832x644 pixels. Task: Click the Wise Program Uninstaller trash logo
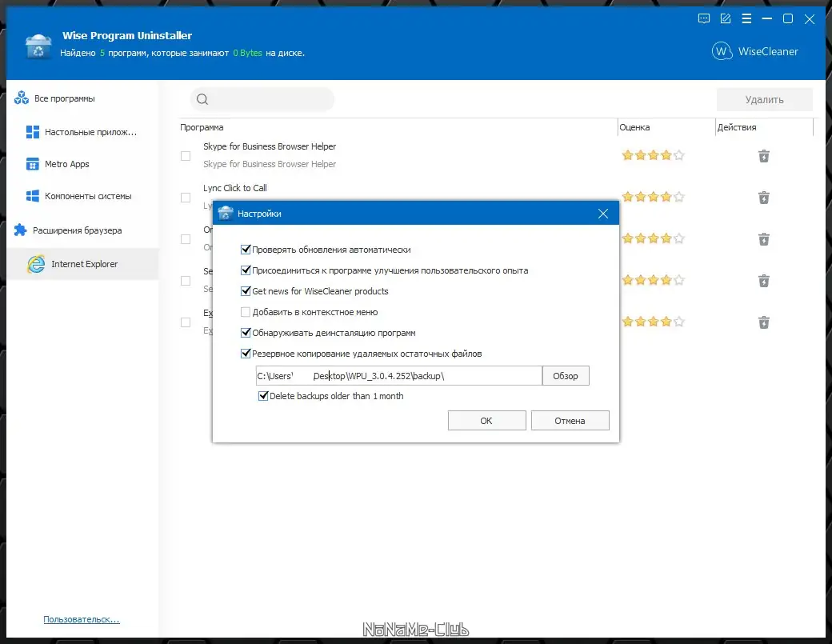38,46
